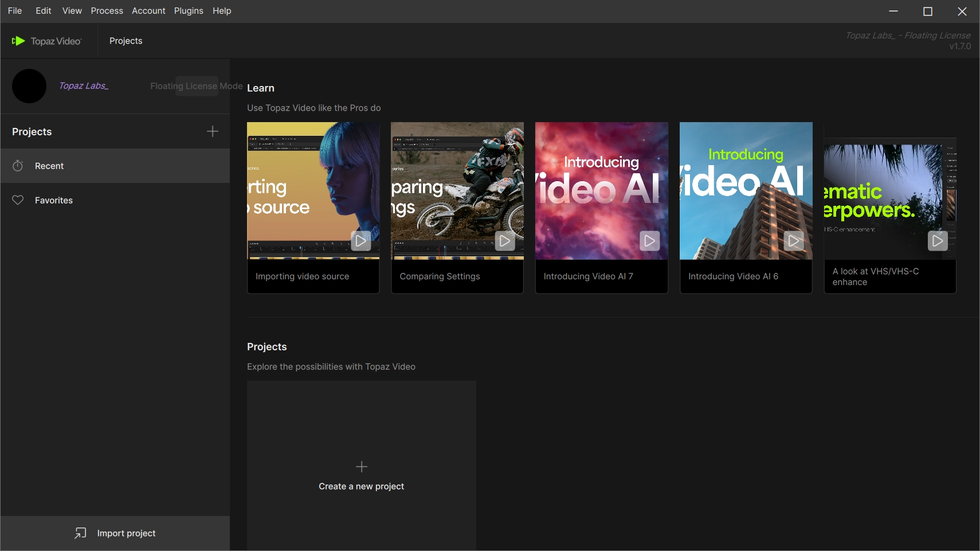Open the Comparing Settings thumbnail
The height and width of the screenshot is (551, 980).
point(457,191)
